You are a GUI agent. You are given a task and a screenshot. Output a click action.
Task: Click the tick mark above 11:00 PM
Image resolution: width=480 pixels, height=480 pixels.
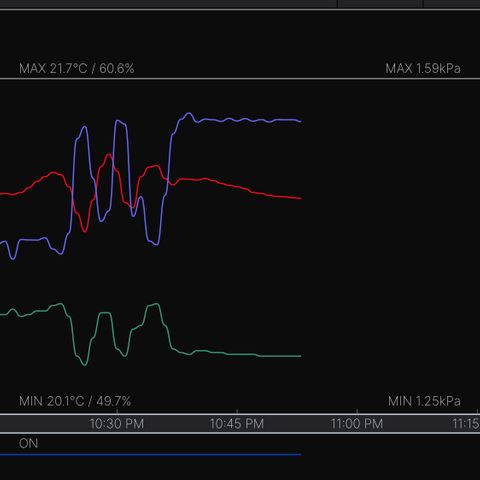tap(357, 412)
